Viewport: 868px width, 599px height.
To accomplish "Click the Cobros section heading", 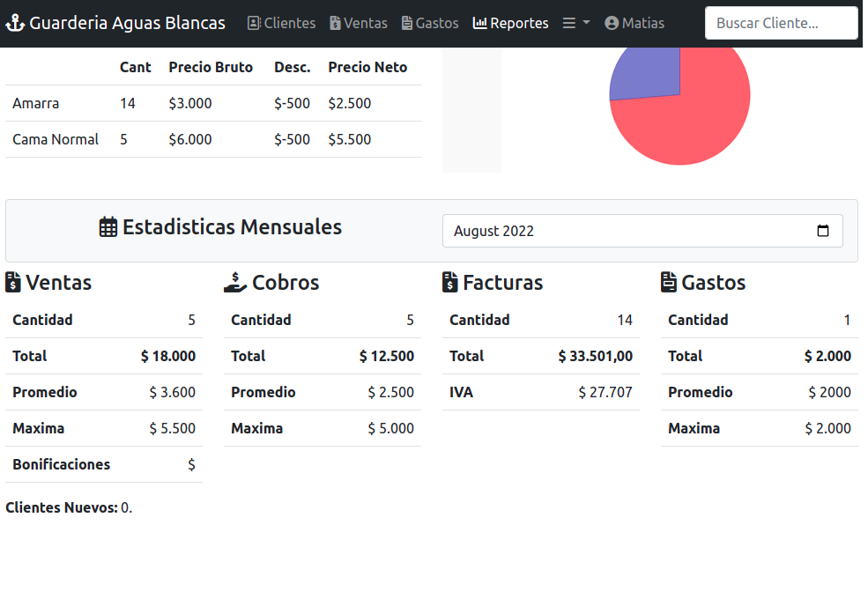I will (x=271, y=282).
